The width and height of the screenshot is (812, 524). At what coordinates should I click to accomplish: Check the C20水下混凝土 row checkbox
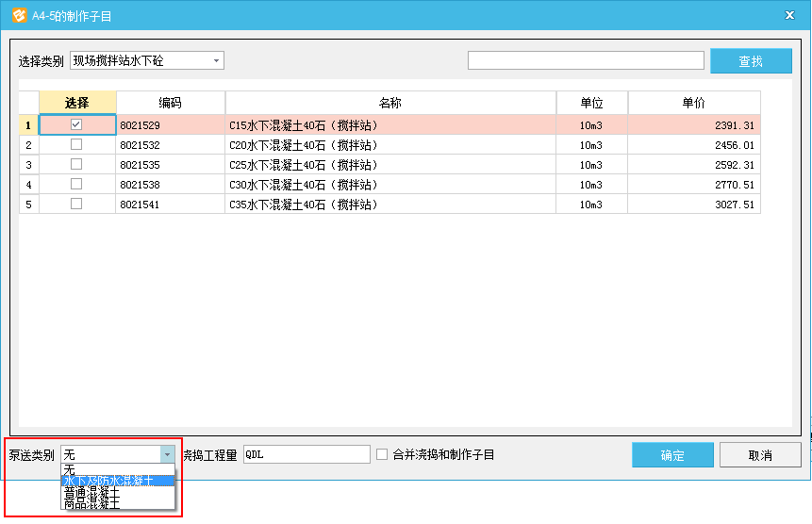(x=76, y=144)
